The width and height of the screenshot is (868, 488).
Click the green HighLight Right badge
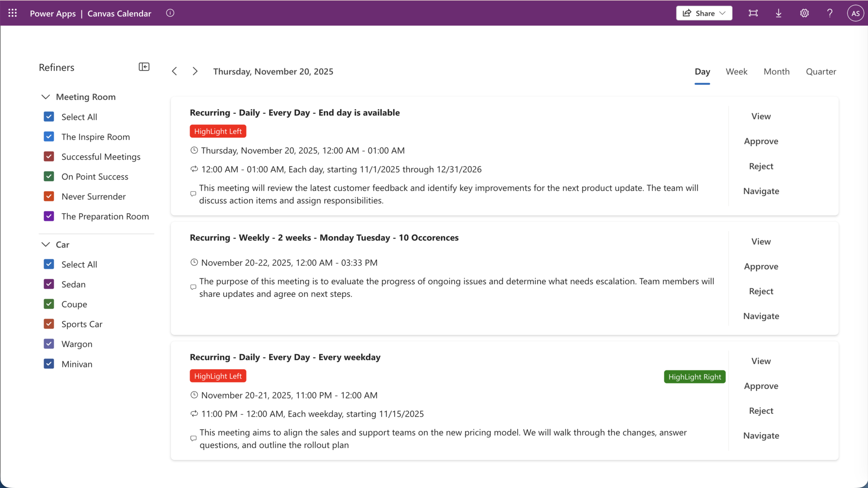pyautogui.click(x=694, y=377)
